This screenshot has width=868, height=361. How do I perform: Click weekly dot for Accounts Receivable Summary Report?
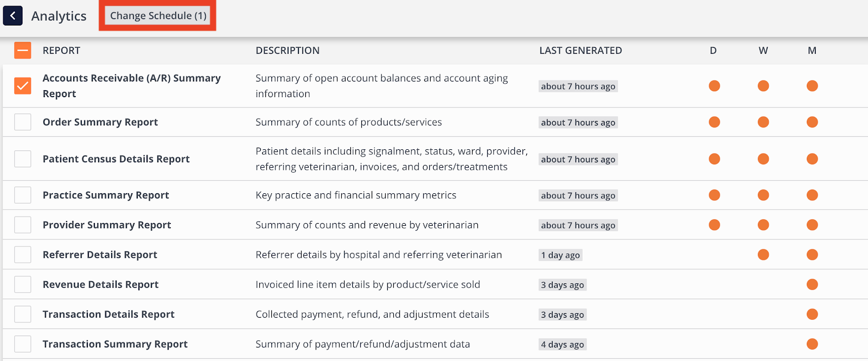(x=763, y=86)
